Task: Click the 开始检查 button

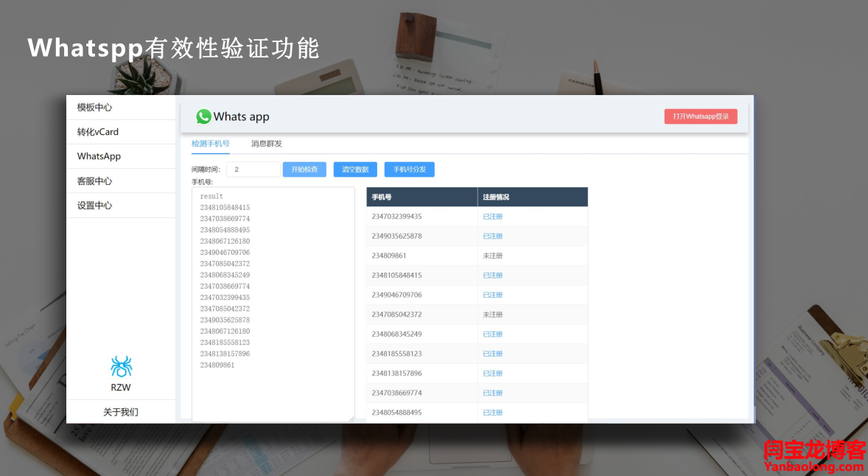Action: [x=304, y=169]
